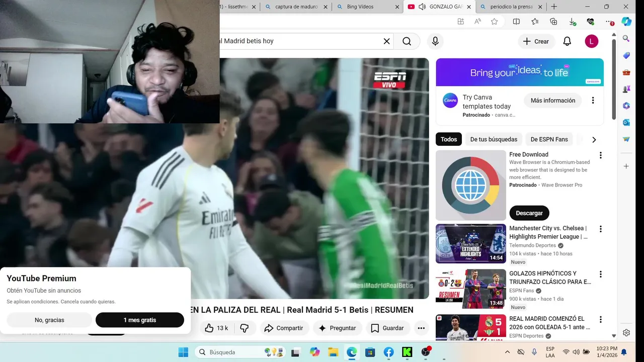644x362 pixels.
Task: Open YouTube notifications bell
Action: 567,41
